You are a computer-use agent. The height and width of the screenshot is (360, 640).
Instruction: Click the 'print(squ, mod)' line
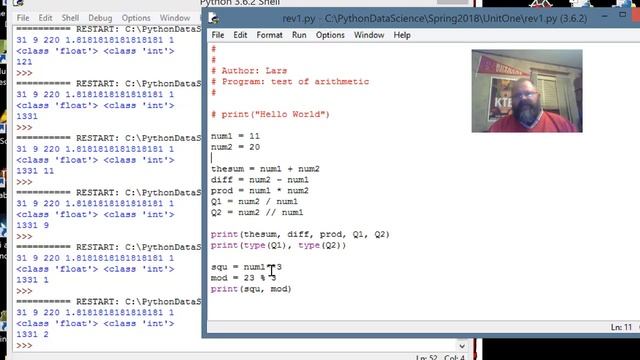251,289
